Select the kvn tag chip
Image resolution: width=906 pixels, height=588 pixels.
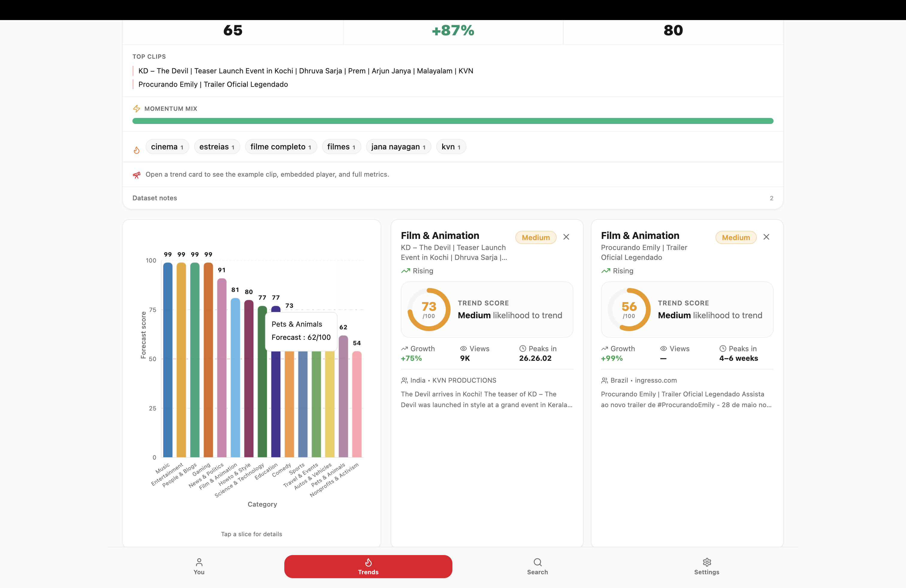coord(451,147)
